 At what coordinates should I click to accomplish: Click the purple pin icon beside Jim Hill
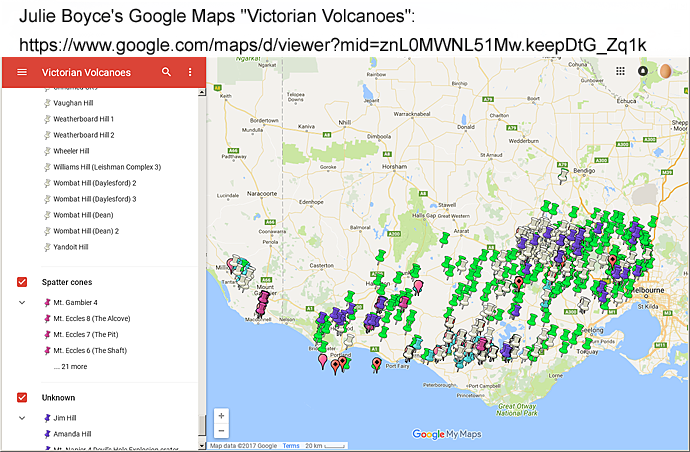[47, 418]
